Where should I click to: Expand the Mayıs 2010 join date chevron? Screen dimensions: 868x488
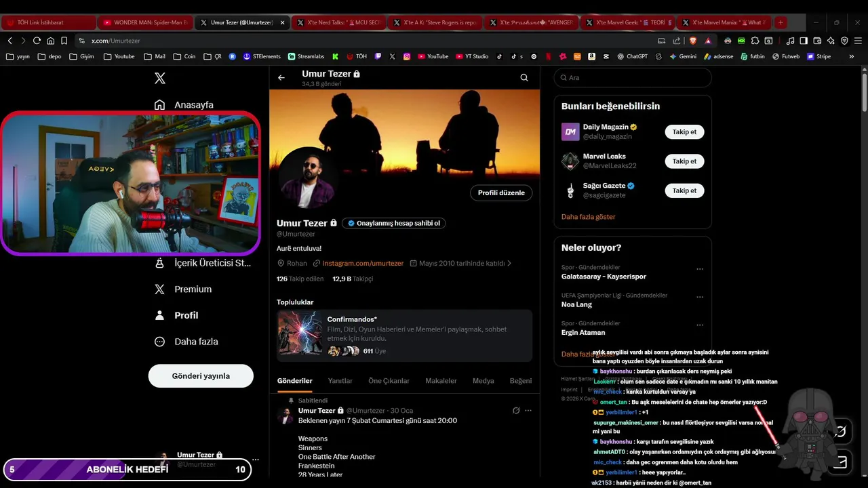(509, 263)
